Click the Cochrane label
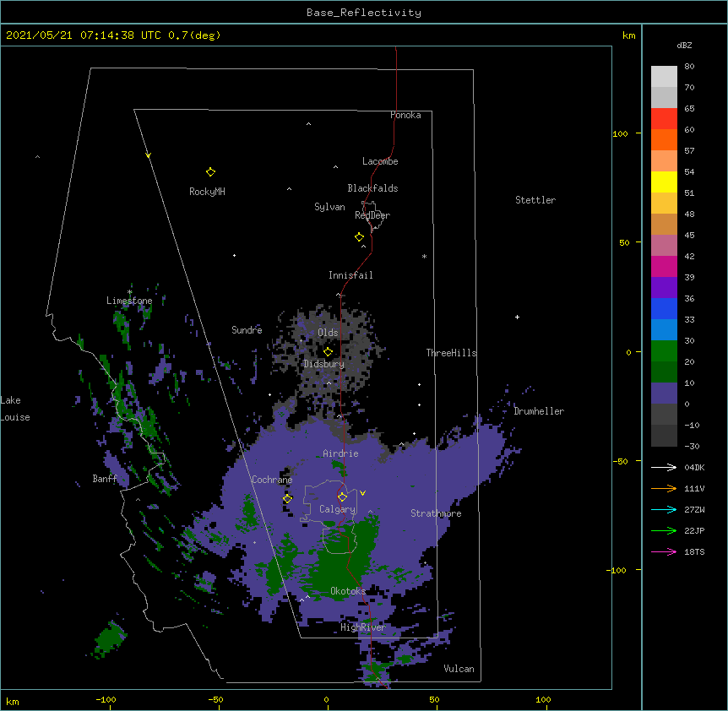 point(272,480)
